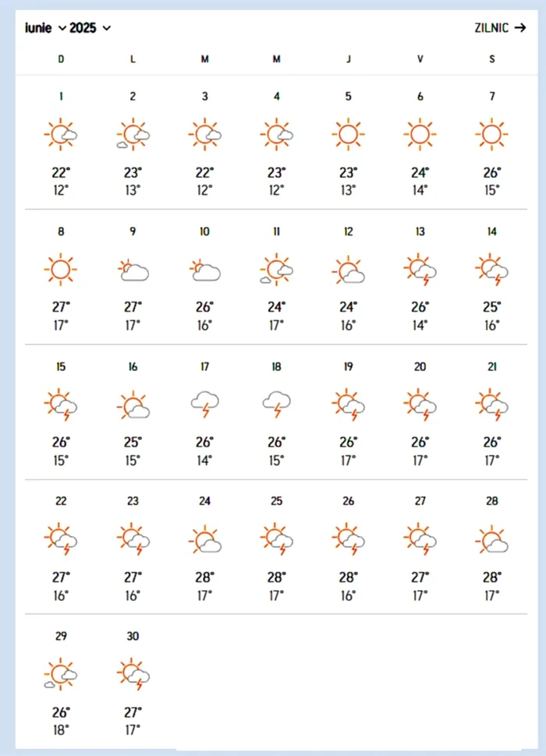Select day 5 in the calendar

(x=348, y=97)
